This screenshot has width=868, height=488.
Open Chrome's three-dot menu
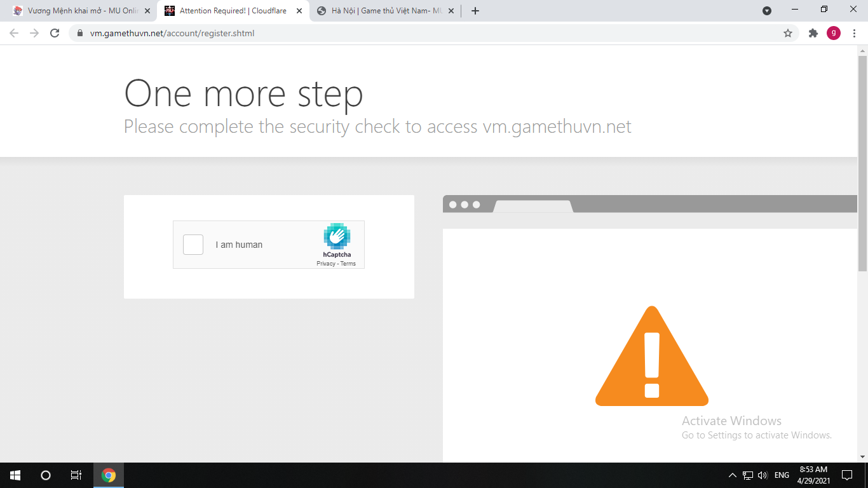click(x=854, y=33)
